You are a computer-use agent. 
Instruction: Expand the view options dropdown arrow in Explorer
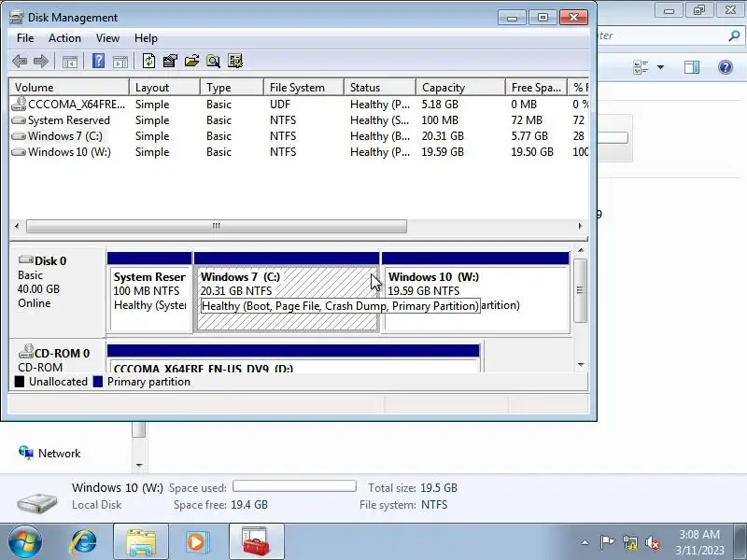661,67
